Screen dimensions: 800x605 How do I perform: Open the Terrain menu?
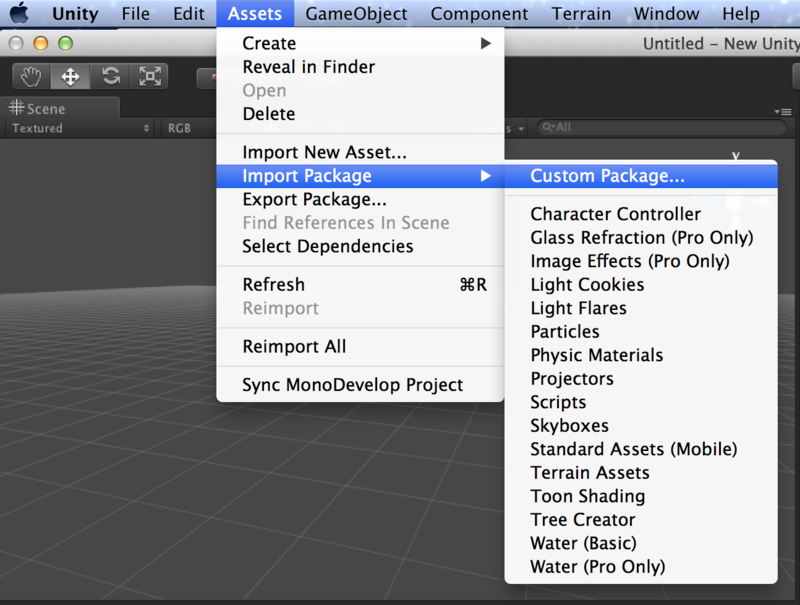(581, 14)
